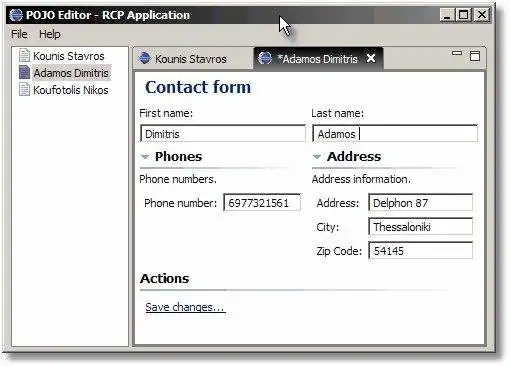510x367 pixels.
Task: Click the Address information. description text
Action: pyautogui.click(x=361, y=179)
